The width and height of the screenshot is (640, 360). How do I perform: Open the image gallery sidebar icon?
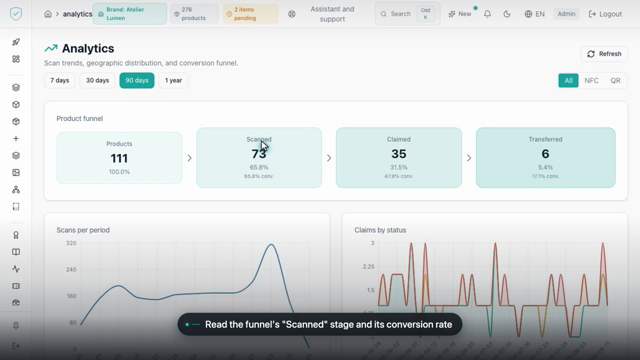16,173
